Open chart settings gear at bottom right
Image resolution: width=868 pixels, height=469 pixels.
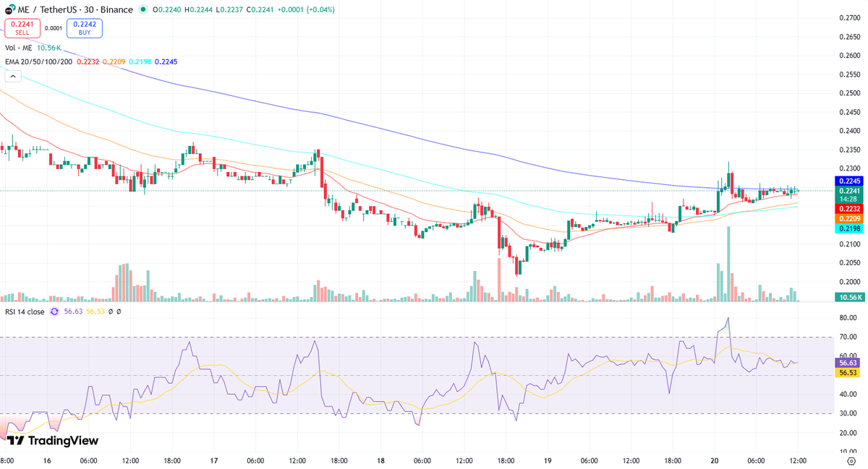851,460
